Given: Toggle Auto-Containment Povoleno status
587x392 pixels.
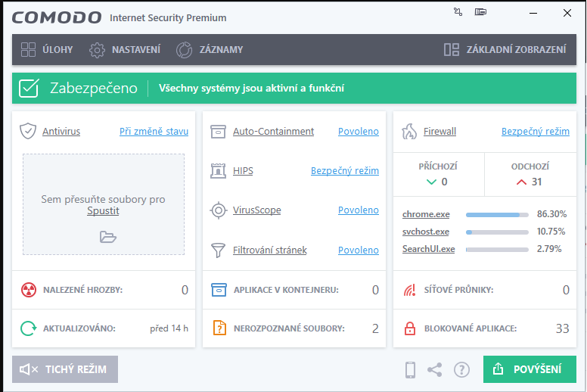Looking at the screenshot, I should click(x=358, y=131).
